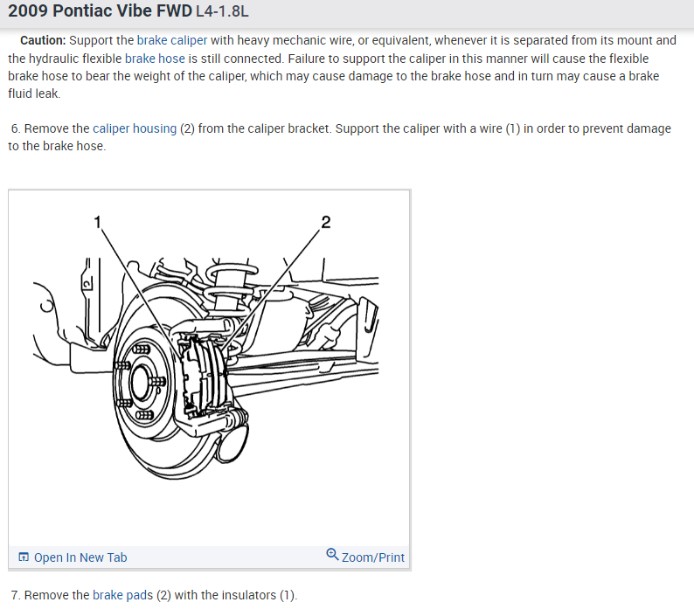Screen dimensions: 694x616
Task: Click the wheel hub center in the diagram
Action: tap(142, 382)
